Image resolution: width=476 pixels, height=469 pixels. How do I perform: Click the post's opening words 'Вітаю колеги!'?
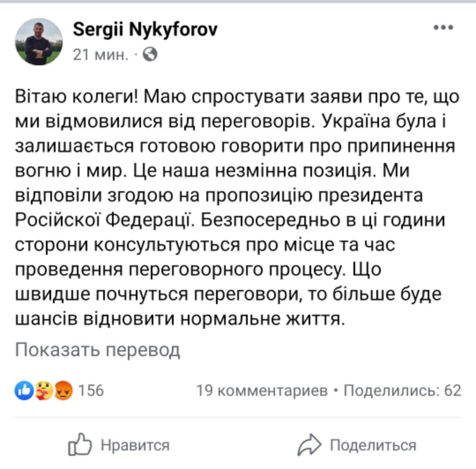tap(77, 97)
